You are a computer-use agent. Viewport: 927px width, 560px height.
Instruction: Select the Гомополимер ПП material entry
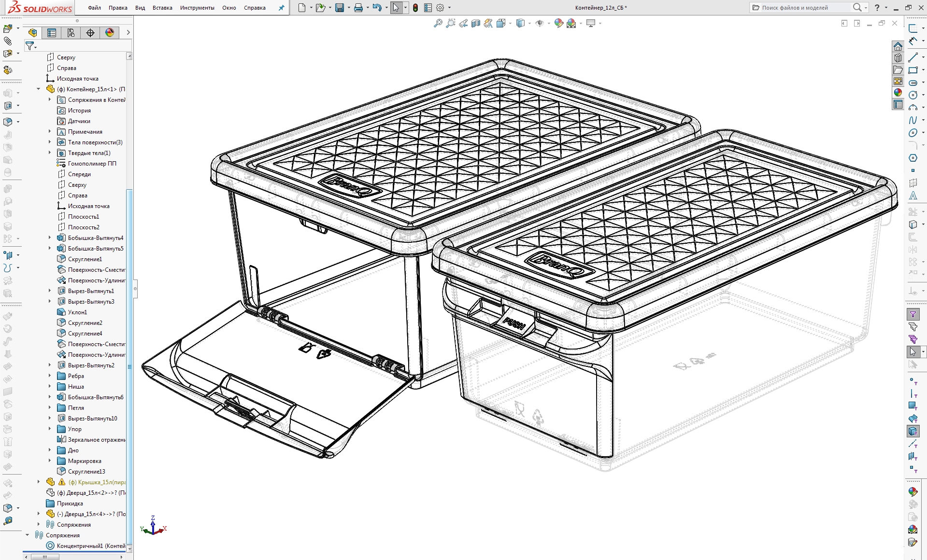(x=92, y=163)
